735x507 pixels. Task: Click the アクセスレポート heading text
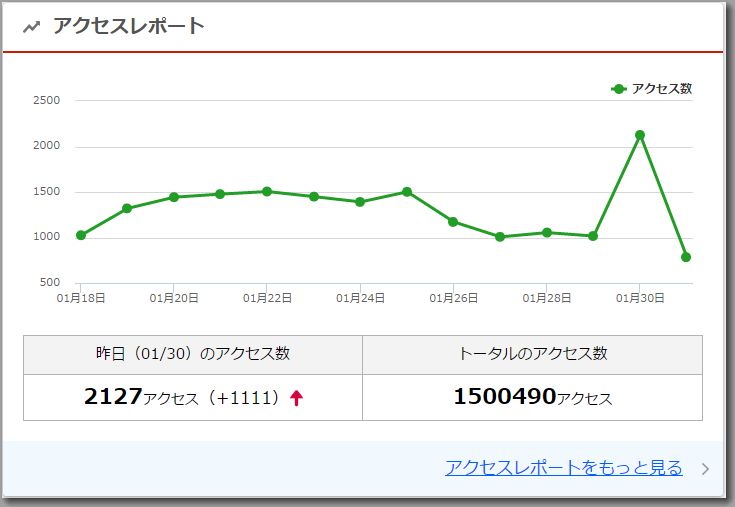coord(128,26)
